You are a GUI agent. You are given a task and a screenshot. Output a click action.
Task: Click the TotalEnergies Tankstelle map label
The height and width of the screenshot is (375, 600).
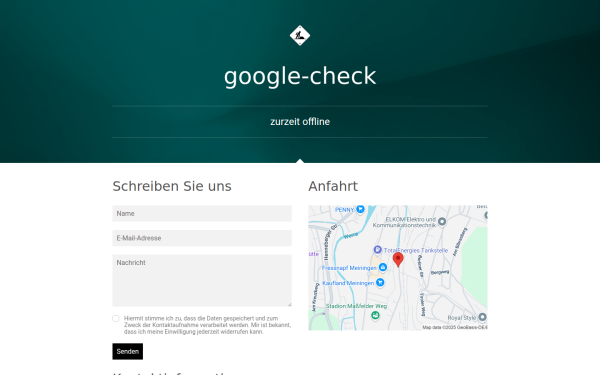pos(416,250)
